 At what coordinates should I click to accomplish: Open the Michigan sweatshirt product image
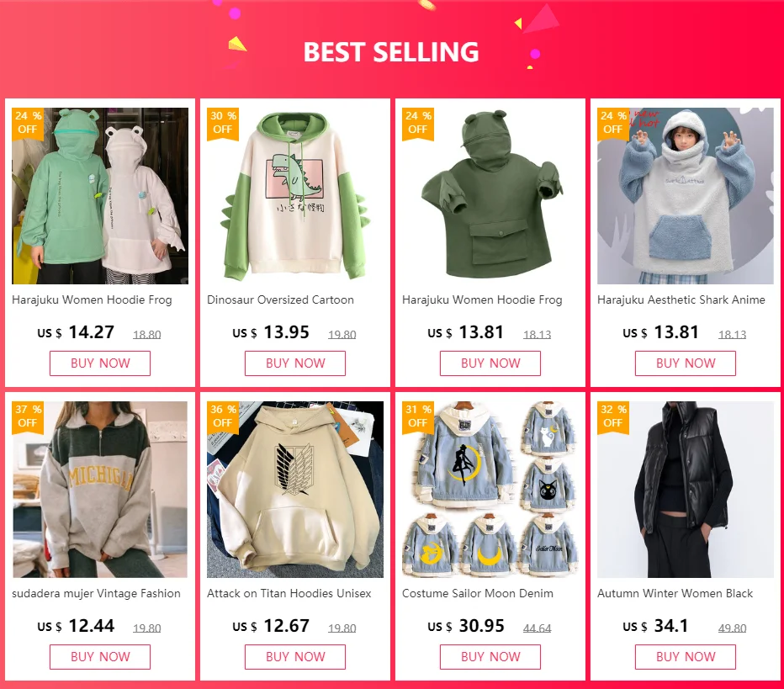(x=100, y=490)
